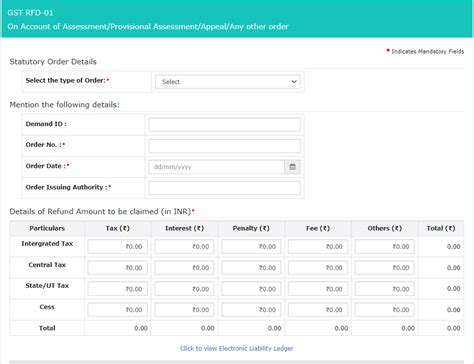Click Integrated Tax amount under Tax column
474x364 pixels.
click(118, 246)
